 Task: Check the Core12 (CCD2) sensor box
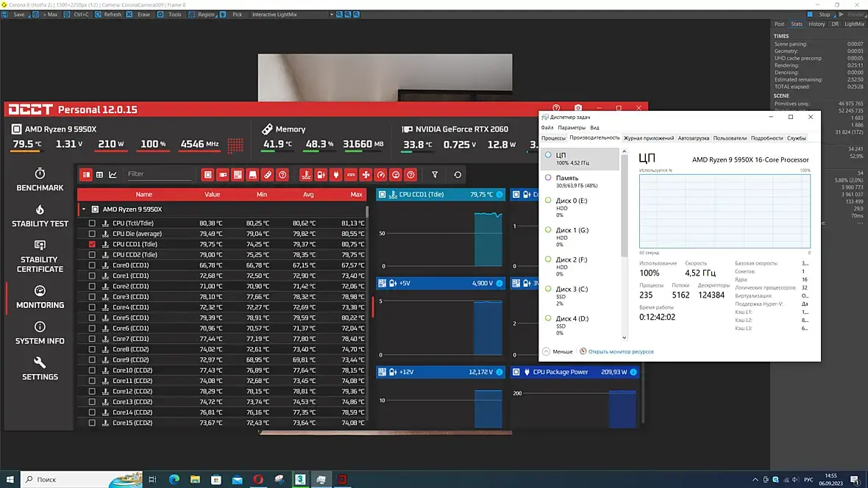tap(92, 391)
